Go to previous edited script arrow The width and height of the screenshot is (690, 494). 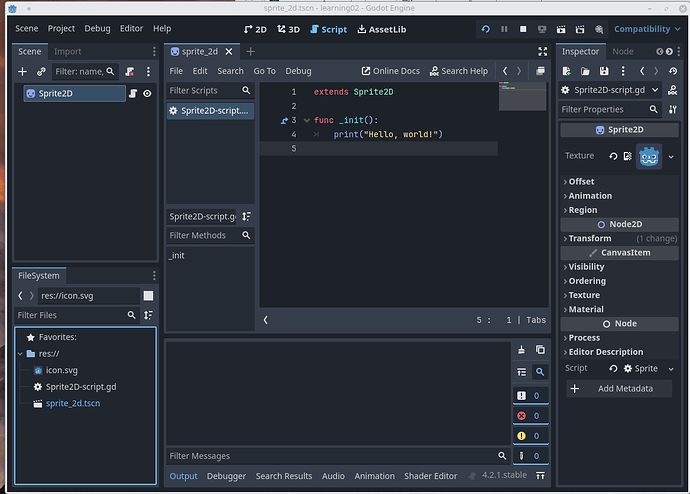(505, 71)
